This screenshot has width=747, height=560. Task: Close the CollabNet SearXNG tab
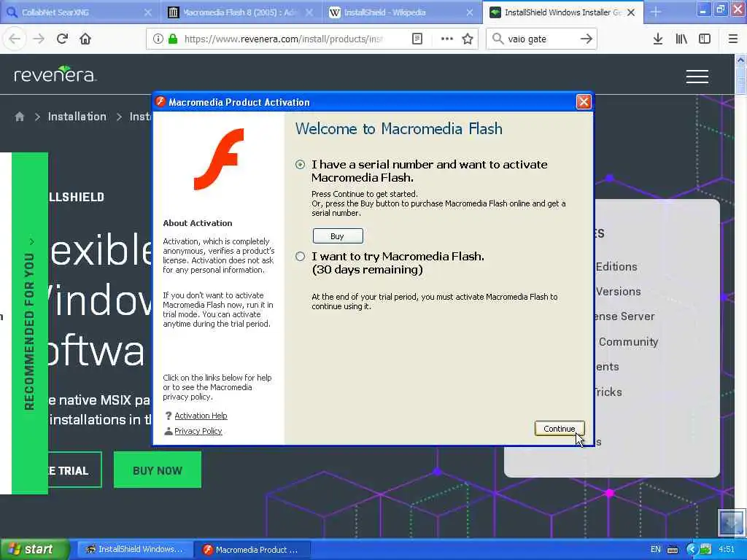[x=147, y=12]
